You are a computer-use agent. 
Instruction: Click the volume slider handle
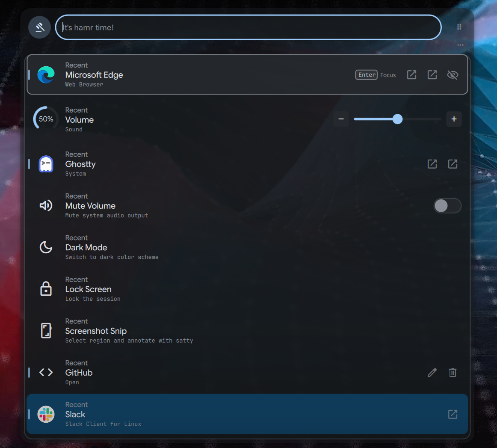(398, 119)
